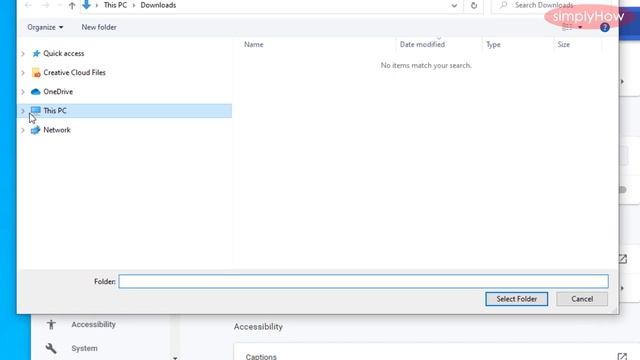Sort by the Type column header
This screenshot has height=360, width=640.
[493, 44]
